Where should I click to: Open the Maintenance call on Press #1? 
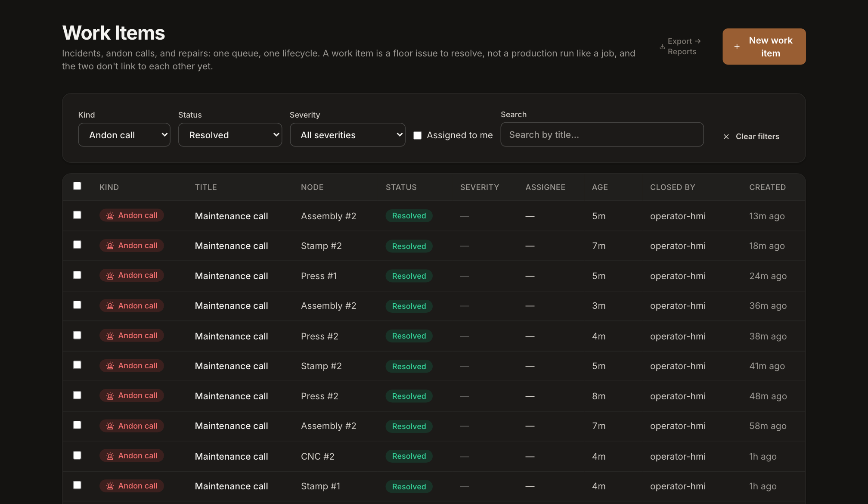(231, 276)
